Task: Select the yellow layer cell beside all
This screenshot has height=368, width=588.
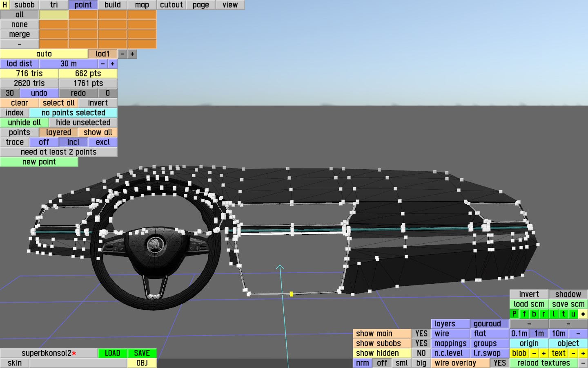Action: [54, 15]
